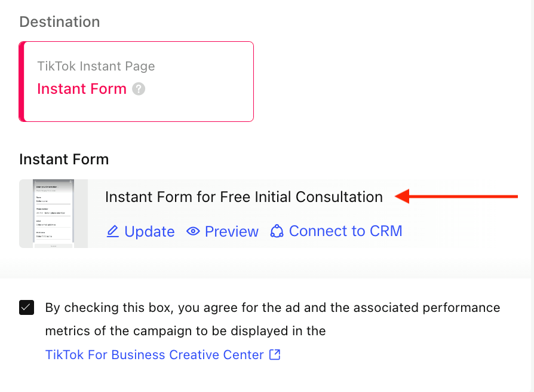Select the Instant Form for Free Initial Consultation row
This screenshot has height=392, width=534.
[x=244, y=196]
